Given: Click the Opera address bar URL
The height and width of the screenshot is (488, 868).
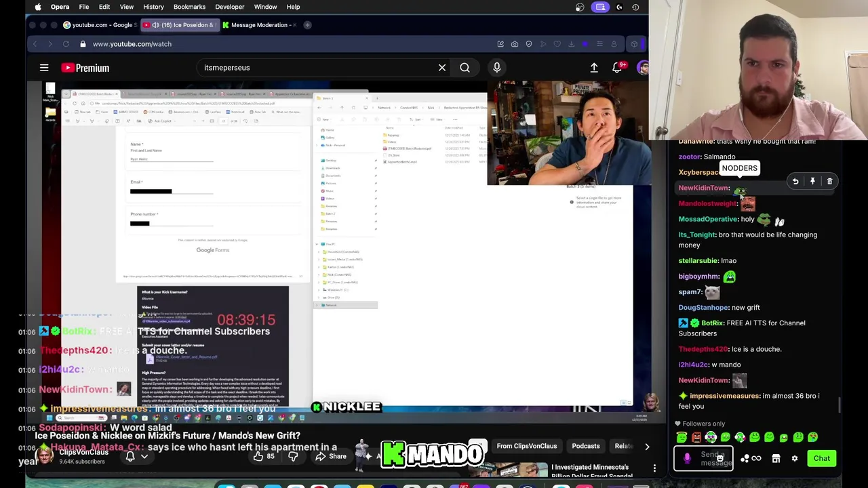Looking at the screenshot, I should click(x=132, y=44).
